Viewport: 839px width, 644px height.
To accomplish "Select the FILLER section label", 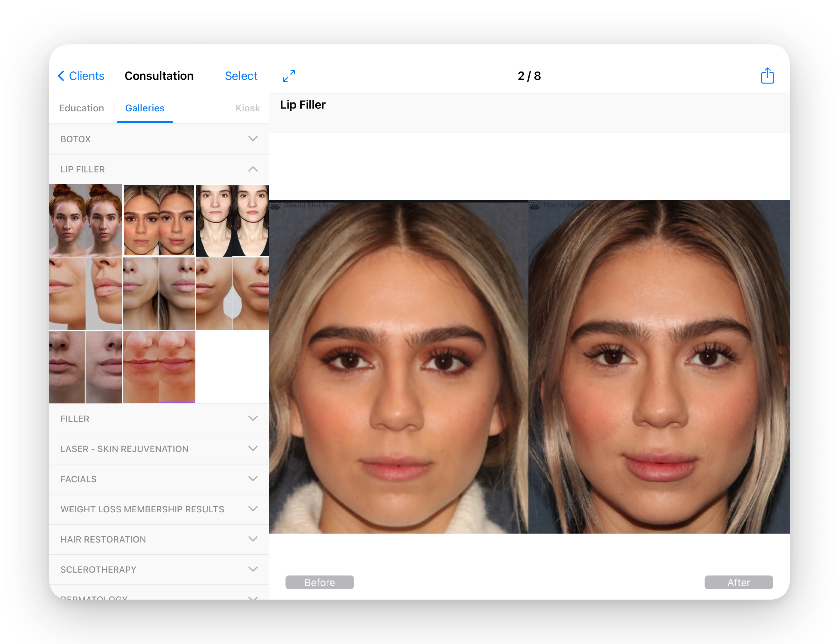I will [x=75, y=419].
